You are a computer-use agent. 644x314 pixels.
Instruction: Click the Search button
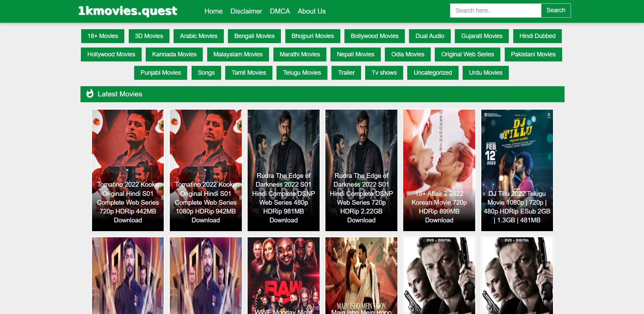pos(556,11)
